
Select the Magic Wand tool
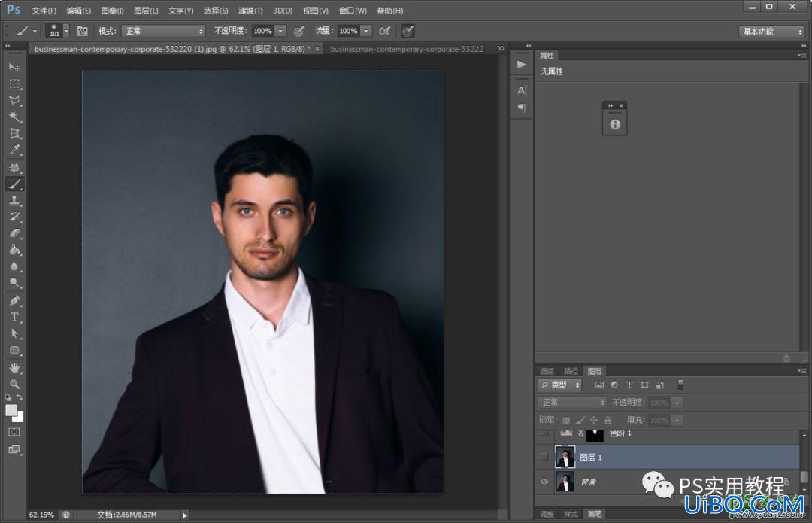(14, 117)
